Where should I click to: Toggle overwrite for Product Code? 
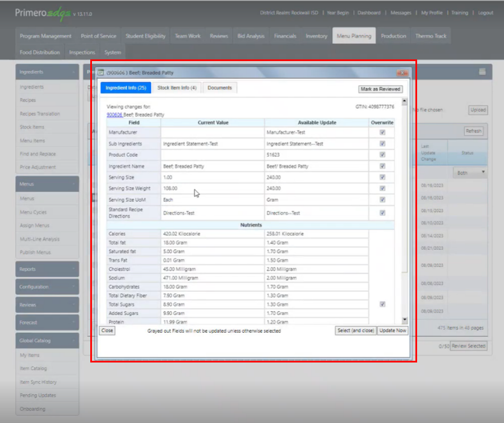tap(382, 155)
